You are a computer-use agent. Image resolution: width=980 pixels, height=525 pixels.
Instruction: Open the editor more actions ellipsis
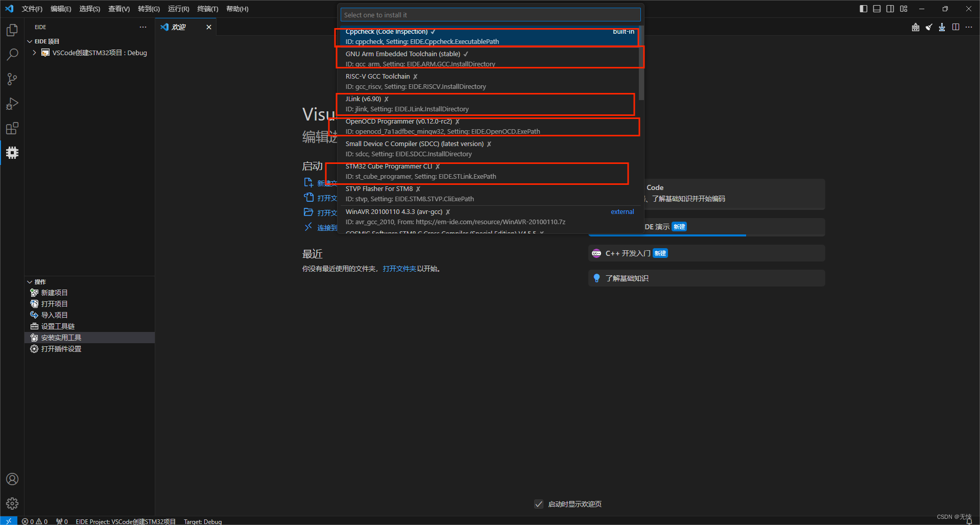(x=969, y=27)
